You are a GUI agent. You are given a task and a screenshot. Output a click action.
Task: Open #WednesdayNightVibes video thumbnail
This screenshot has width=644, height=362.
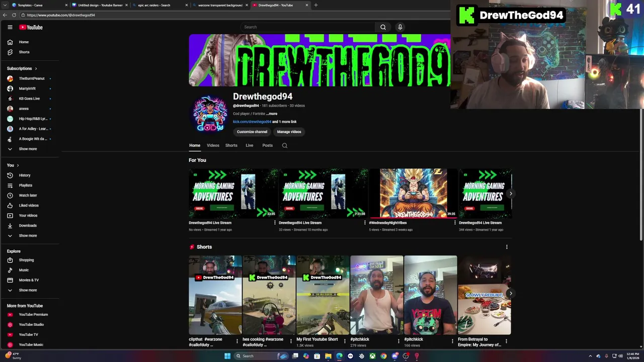(413, 194)
